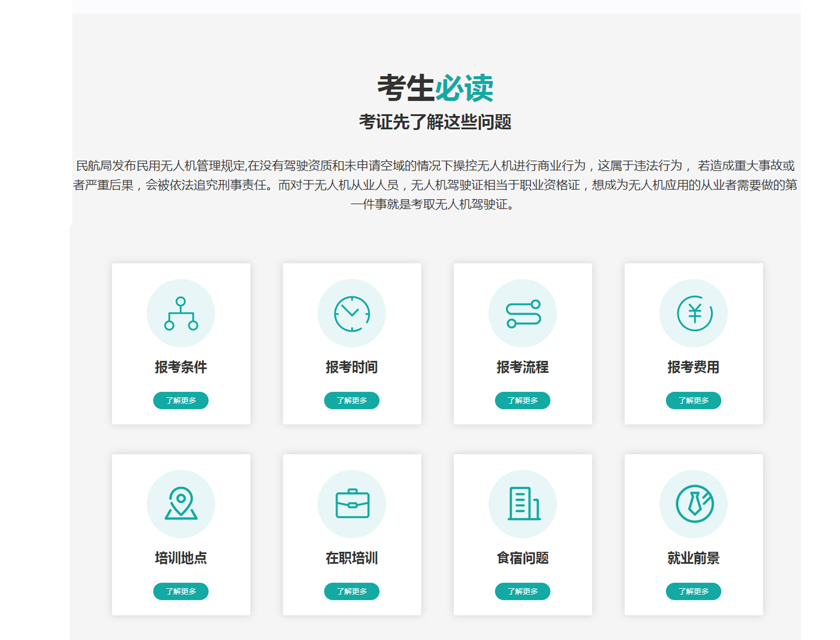Viewport: 840px width, 640px height.
Task: Open the 就业前景 card title
Action: [693, 558]
